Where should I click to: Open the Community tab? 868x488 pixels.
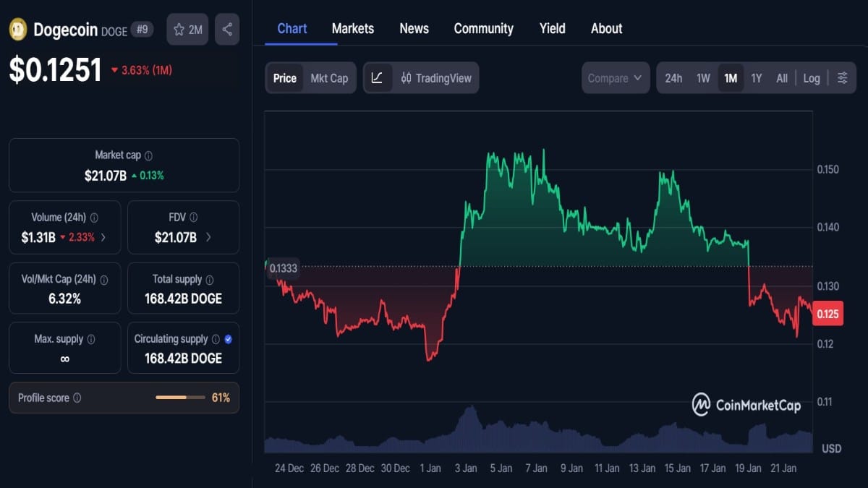tap(483, 28)
